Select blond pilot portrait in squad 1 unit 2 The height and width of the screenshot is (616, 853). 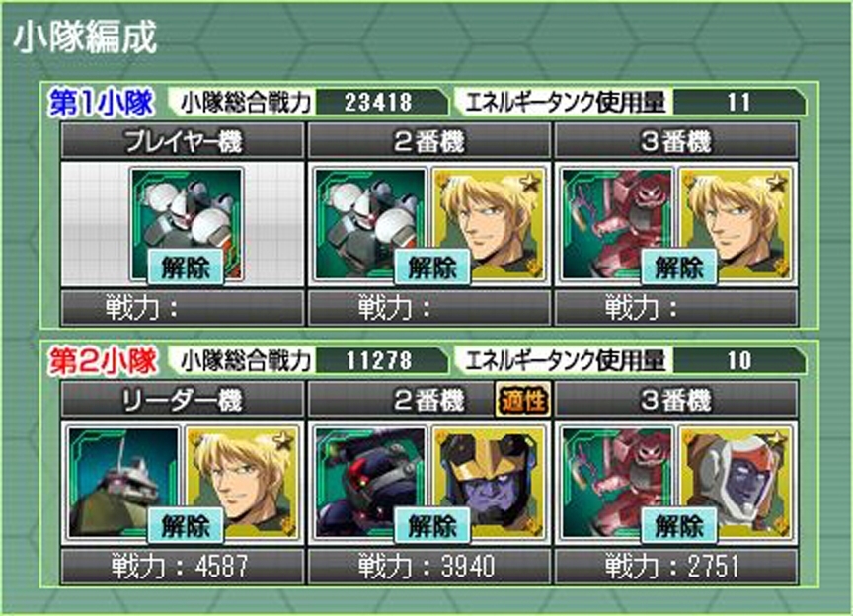pyautogui.click(x=489, y=223)
